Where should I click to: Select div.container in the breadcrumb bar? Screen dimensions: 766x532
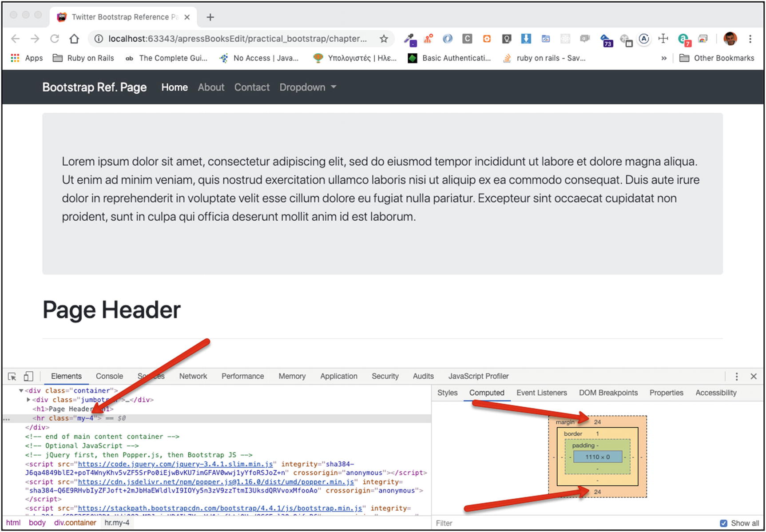coord(75,523)
